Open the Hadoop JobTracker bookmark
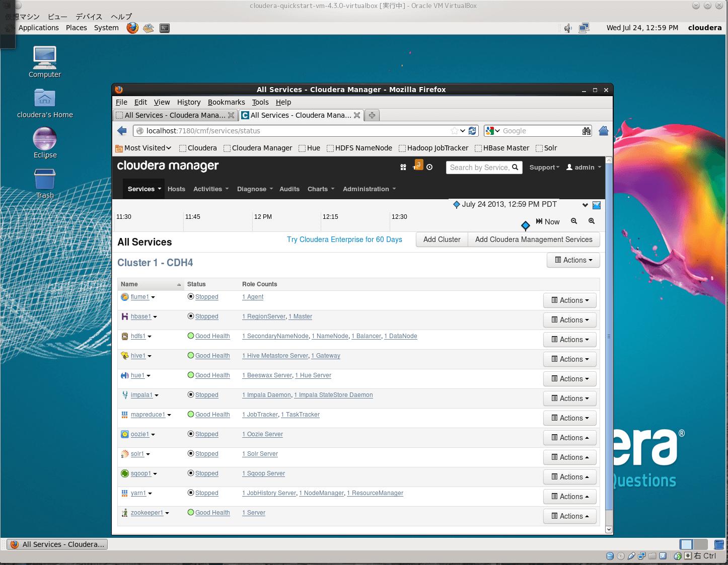 433,148
